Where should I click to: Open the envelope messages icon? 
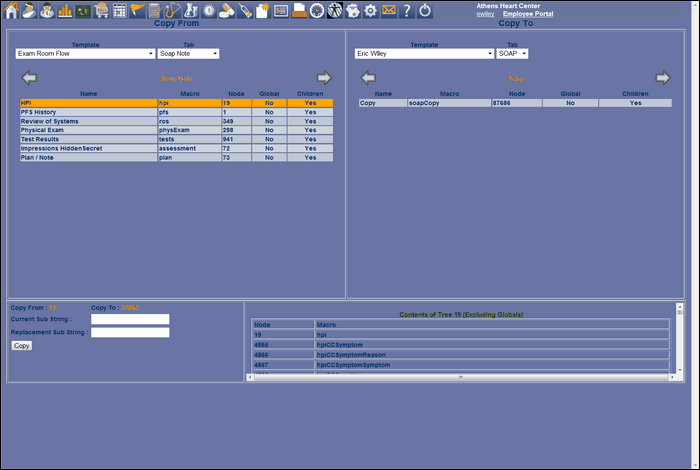point(389,10)
